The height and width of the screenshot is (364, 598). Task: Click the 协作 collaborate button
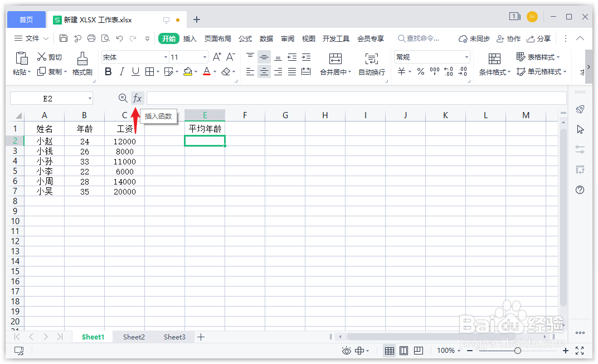tap(508, 38)
